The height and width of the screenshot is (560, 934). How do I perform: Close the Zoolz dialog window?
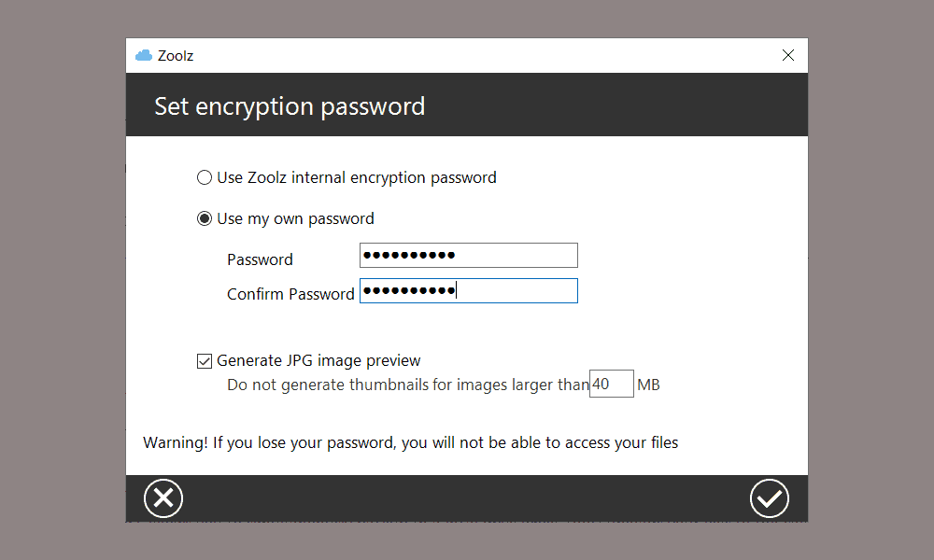[x=788, y=55]
